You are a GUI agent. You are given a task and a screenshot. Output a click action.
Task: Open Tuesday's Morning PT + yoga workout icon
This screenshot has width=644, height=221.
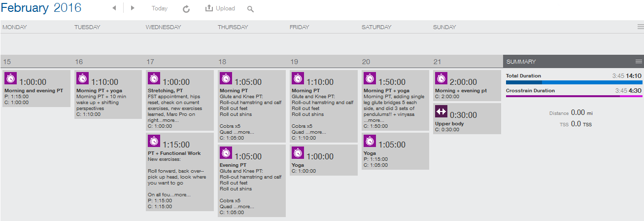point(83,79)
